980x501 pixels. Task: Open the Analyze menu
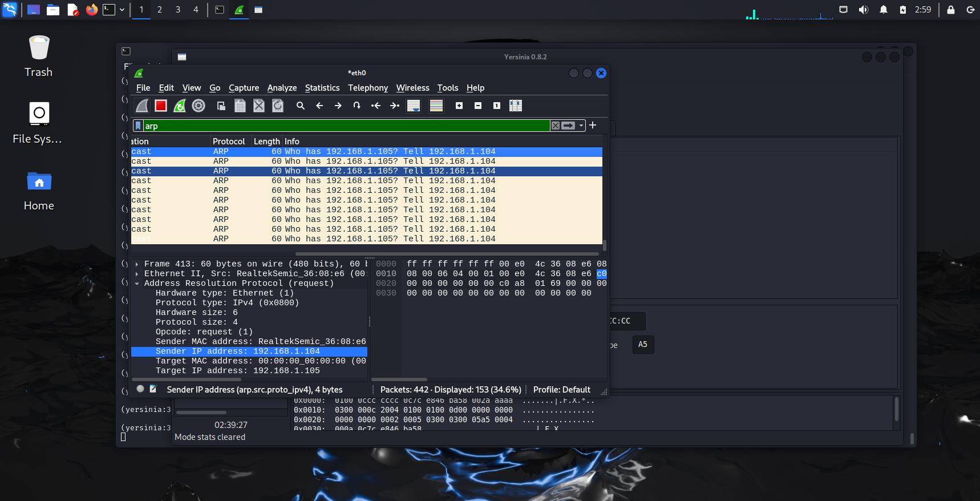pos(282,88)
